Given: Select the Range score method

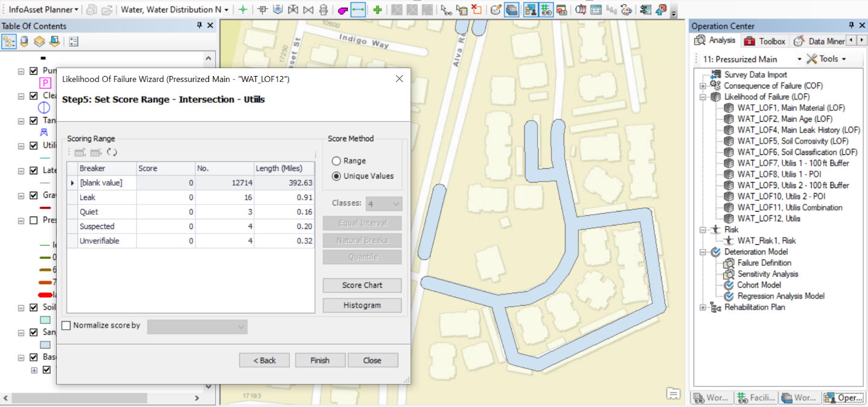Looking at the screenshot, I should coord(336,161).
